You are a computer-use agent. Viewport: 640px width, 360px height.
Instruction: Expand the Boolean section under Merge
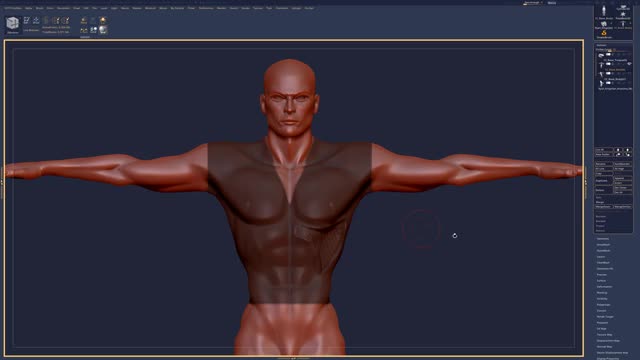[x=601, y=216]
